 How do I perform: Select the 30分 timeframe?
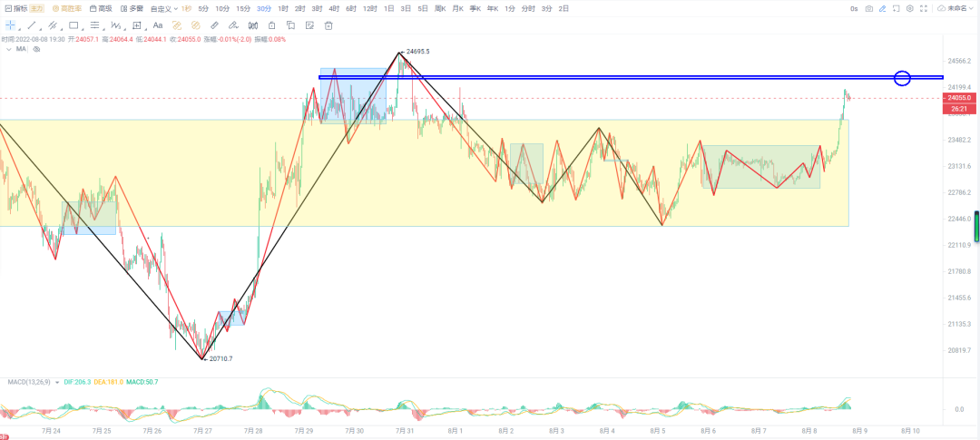tap(264, 9)
